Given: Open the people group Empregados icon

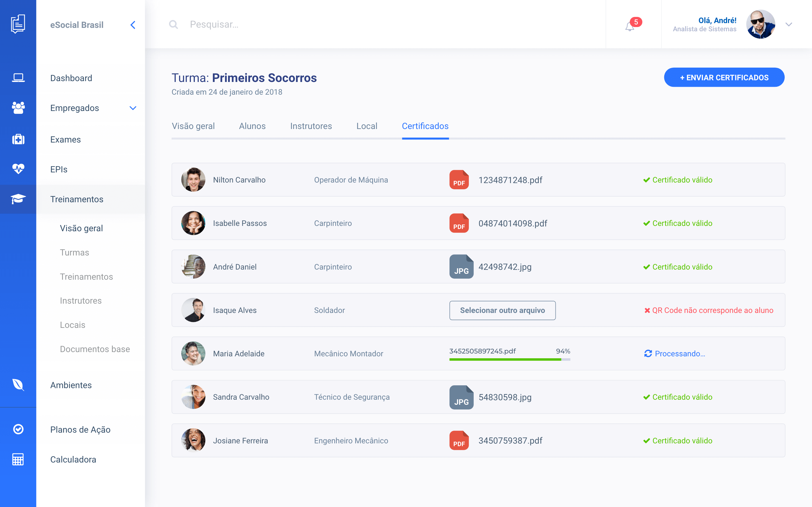Looking at the screenshot, I should pyautogui.click(x=18, y=108).
